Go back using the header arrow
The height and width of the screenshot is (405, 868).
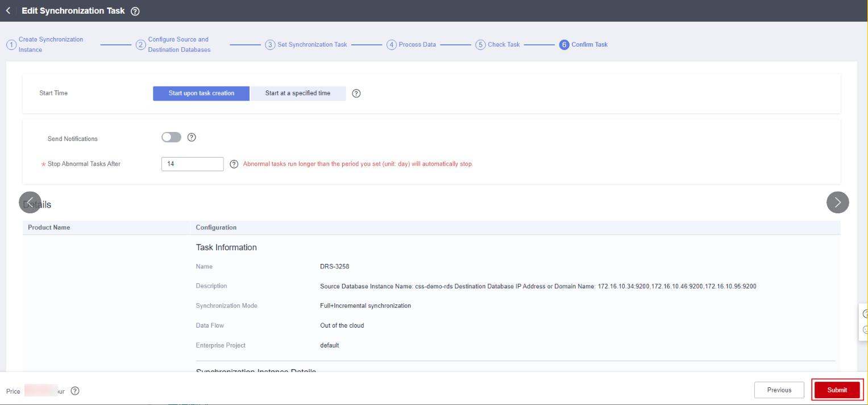(8, 11)
